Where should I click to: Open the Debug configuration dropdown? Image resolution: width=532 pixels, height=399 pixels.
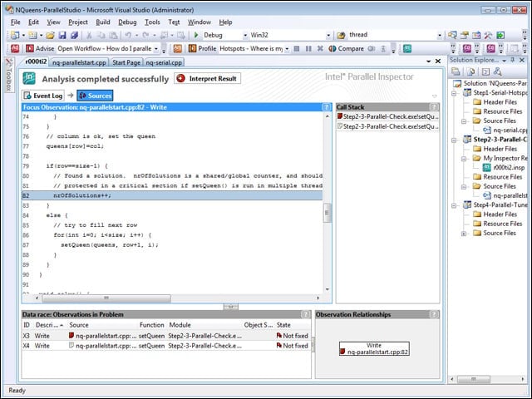click(245, 35)
